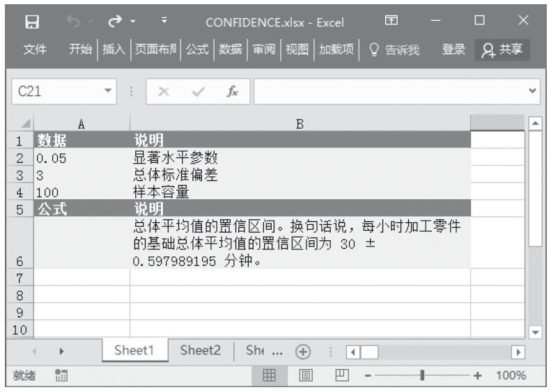Viewport: 551px width, 392px height.
Task: Expand the formula bar chevron
Action: coord(533,92)
